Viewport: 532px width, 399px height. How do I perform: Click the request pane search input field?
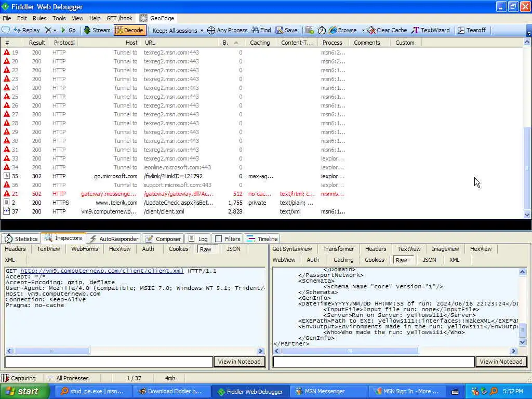[x=109, y=362]
